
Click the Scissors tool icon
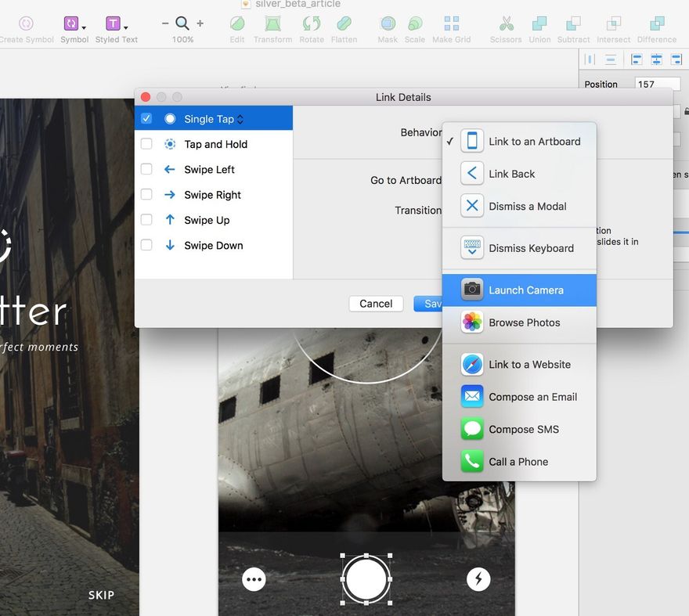click(507, 23)
